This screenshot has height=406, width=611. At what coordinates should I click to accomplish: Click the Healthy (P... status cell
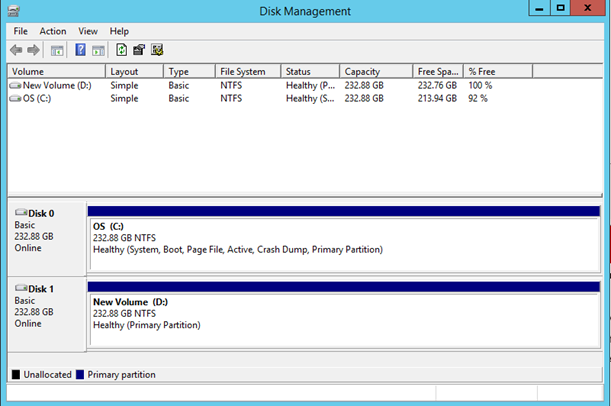tap(310, 85)
